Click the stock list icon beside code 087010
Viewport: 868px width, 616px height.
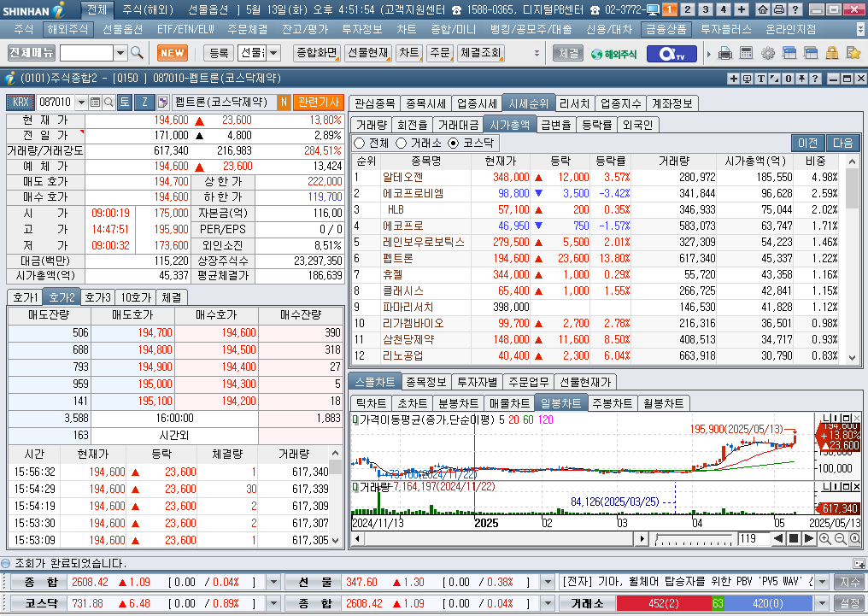point(95,102)
